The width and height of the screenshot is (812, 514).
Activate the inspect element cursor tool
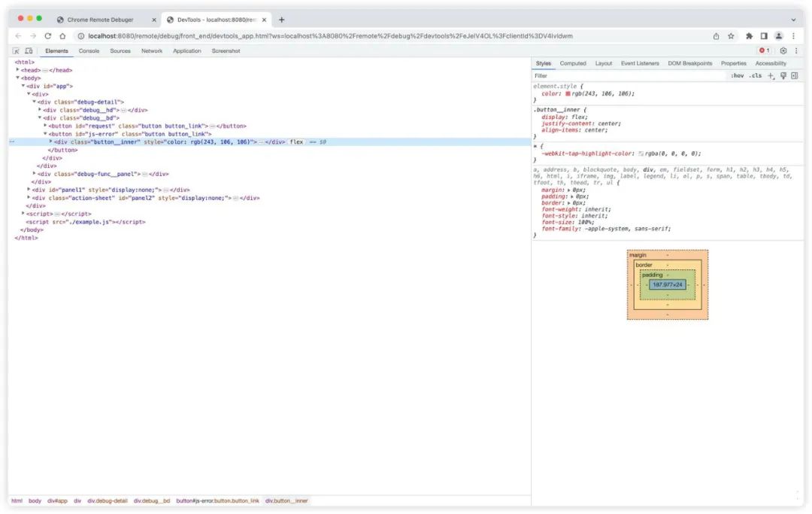pyautogui.click(x=17, y=50)
